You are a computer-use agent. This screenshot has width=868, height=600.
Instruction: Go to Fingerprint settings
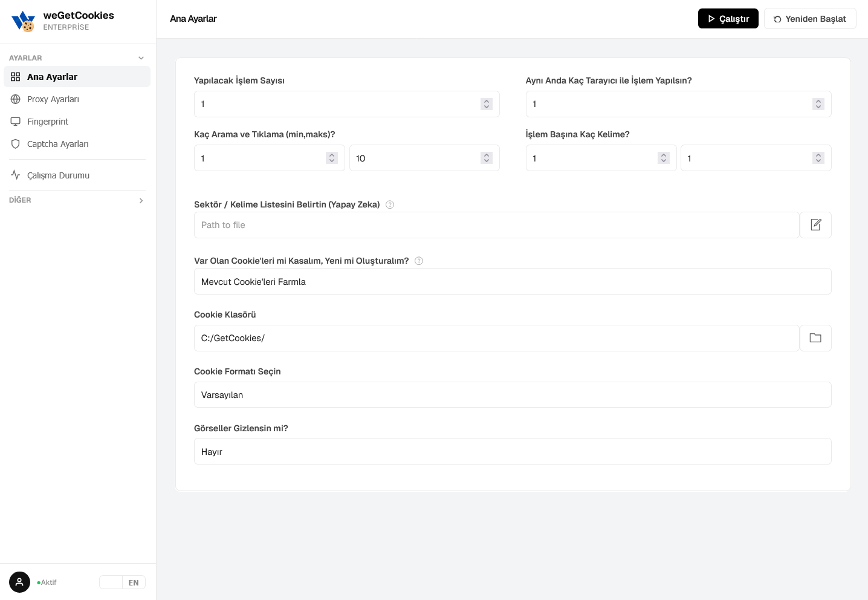point(77,122)
